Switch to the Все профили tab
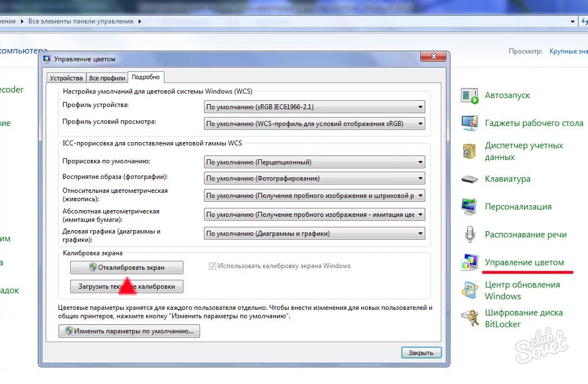The width and height of the screenshot is (588, 384). tap(107, 78)
